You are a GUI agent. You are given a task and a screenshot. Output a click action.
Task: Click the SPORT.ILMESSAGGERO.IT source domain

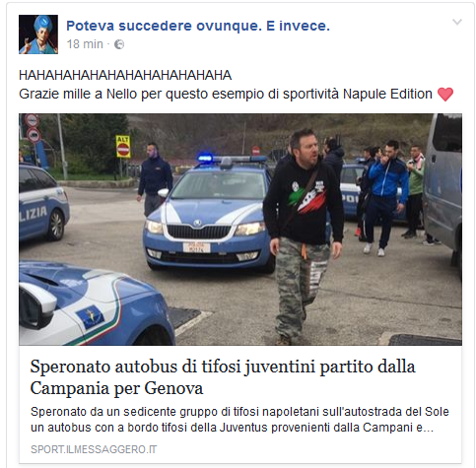[94, 449]
